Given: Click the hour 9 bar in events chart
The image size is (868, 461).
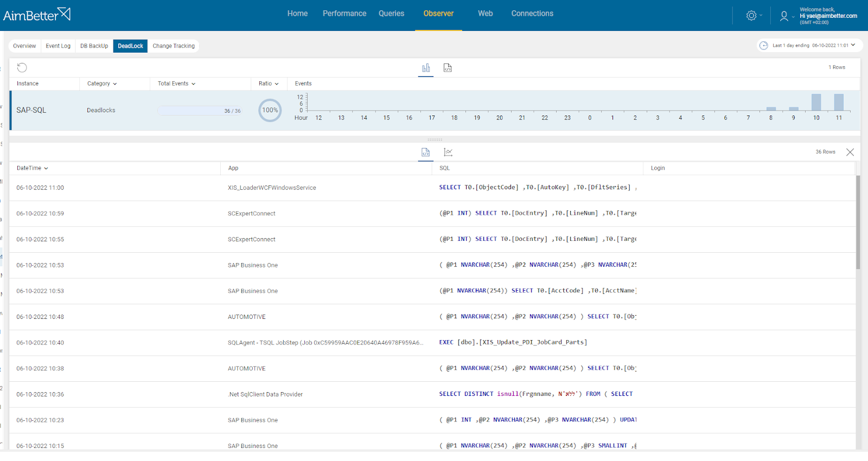Looking at the screenshot, I should [x=794, y=109].
